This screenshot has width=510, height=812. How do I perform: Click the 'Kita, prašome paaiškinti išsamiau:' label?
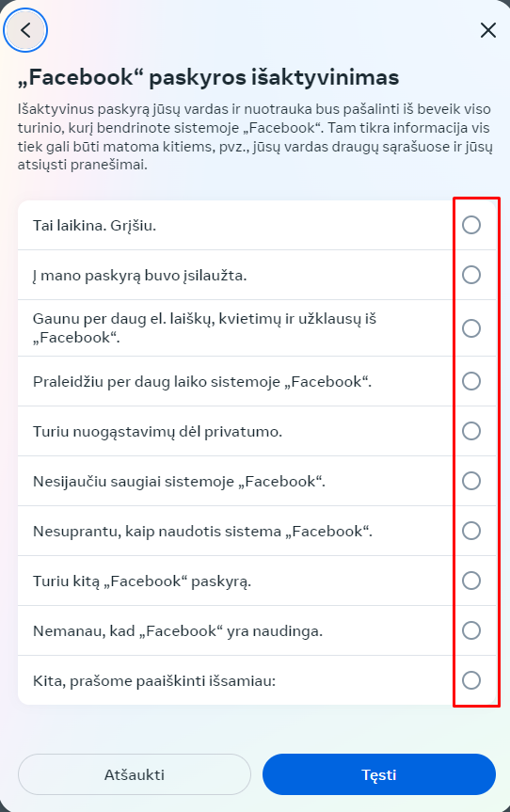(x=154, y=680)
